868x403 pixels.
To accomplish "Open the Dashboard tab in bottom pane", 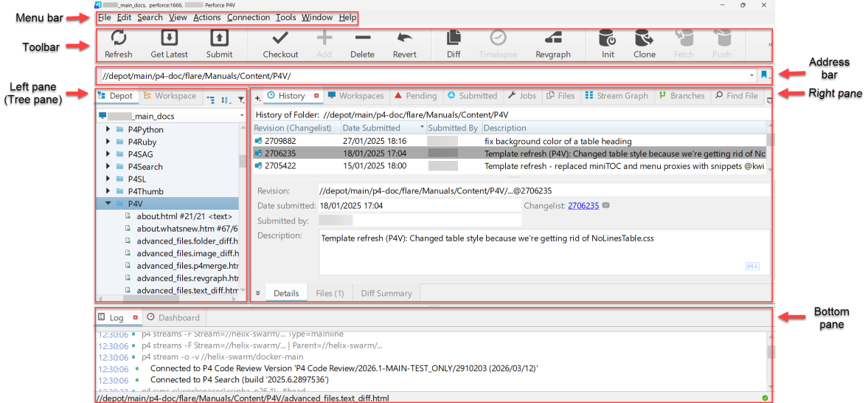I will [x=173, y=317].
